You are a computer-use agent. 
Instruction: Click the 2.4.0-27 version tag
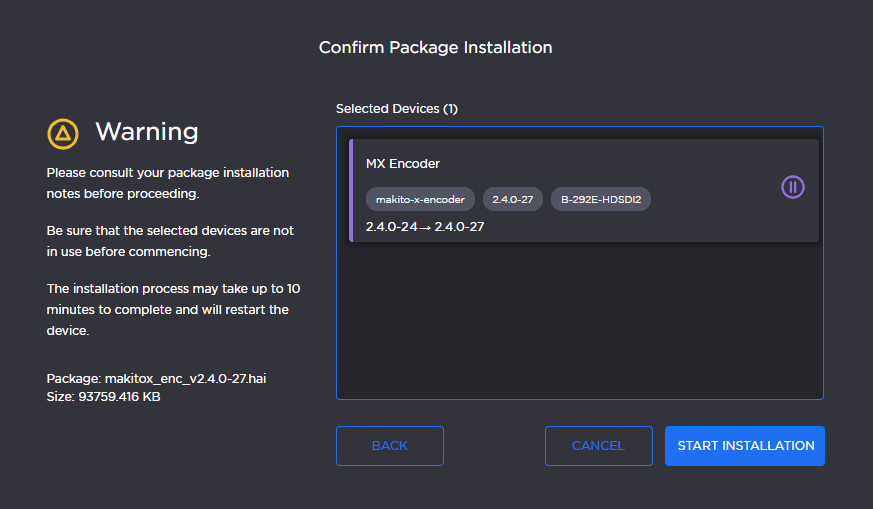click(x=512, y=199)
